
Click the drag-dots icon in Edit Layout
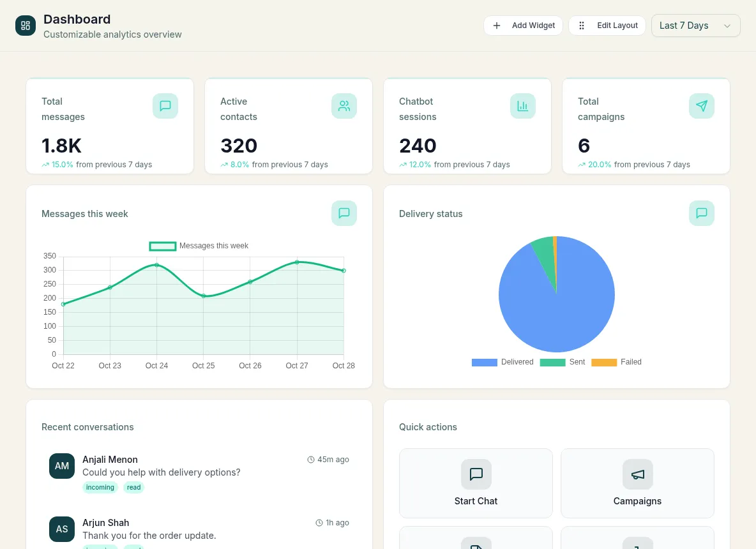point(582,26)
